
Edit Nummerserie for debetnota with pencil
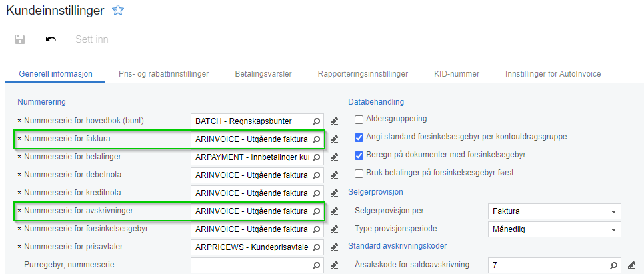click(x=334, y=175)
